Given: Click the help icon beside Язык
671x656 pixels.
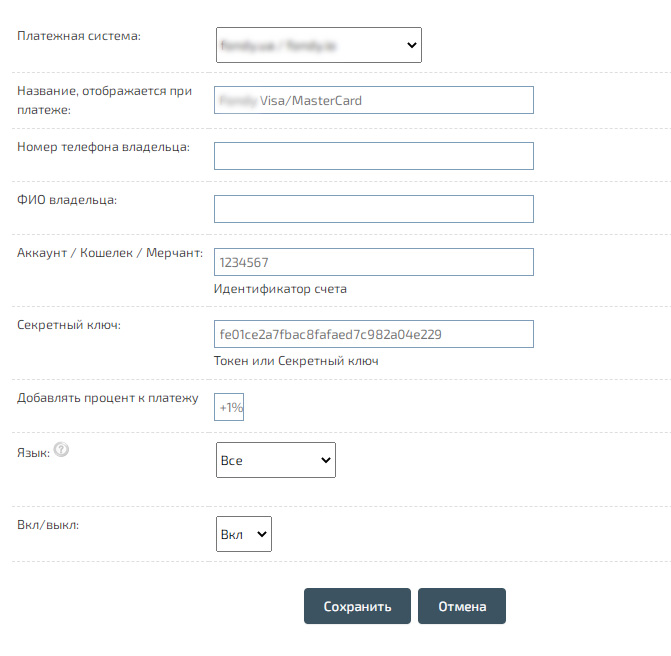Looking at the screenshot, I should (61, 451).
